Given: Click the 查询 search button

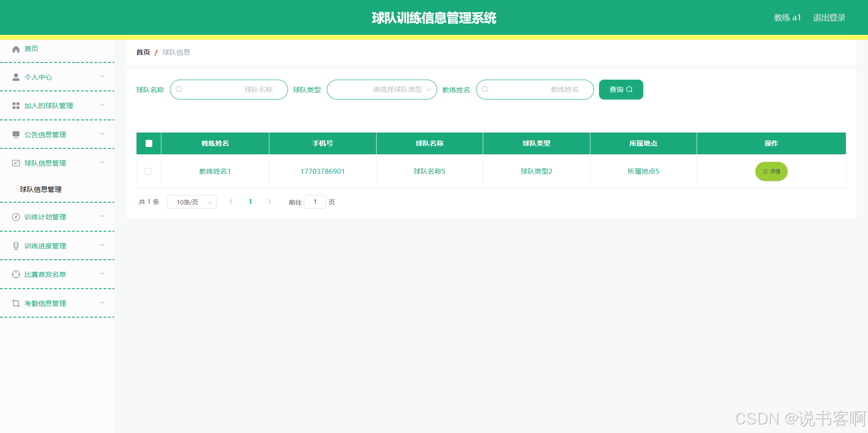Looking at the screenshot, I should [621, 90].
